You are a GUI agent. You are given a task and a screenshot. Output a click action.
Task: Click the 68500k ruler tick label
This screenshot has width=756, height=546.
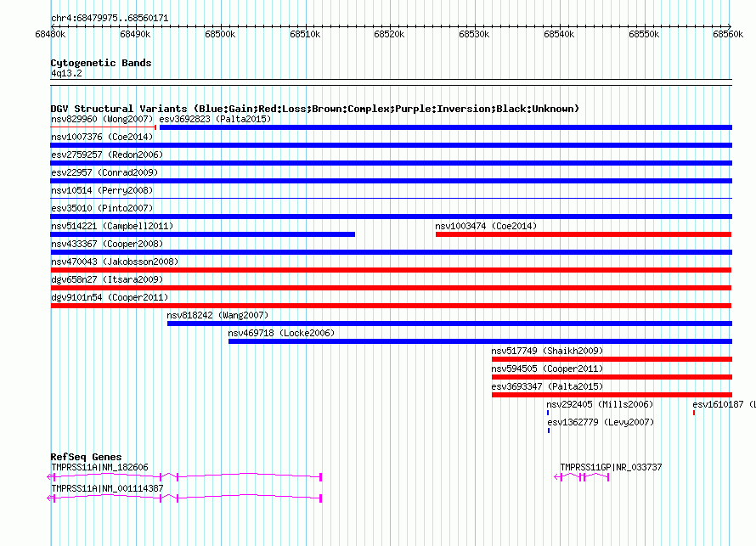tap(220, 34)
